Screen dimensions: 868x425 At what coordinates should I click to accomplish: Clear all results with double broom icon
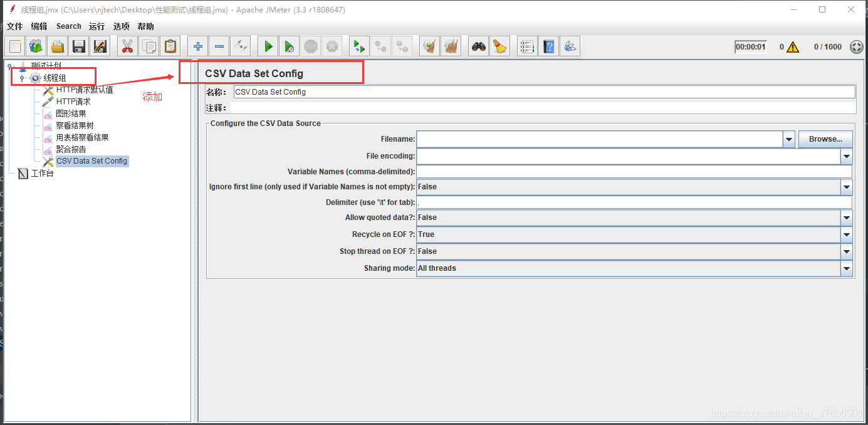(451, 46)
